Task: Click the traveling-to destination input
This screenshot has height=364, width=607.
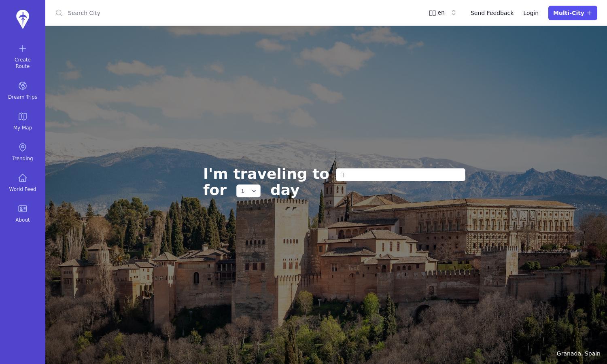Action: (401, 175)
